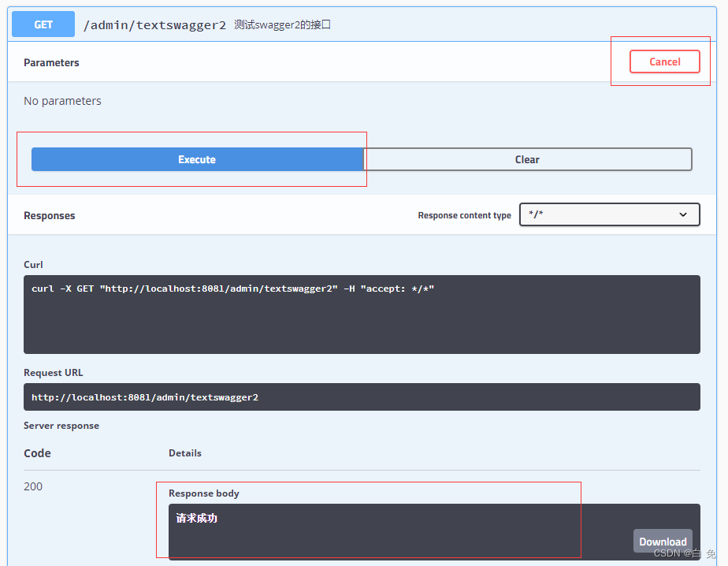Click the 200 status code entry
The width and height of the screenshot is (728, 566).
(x=33, y=486)
